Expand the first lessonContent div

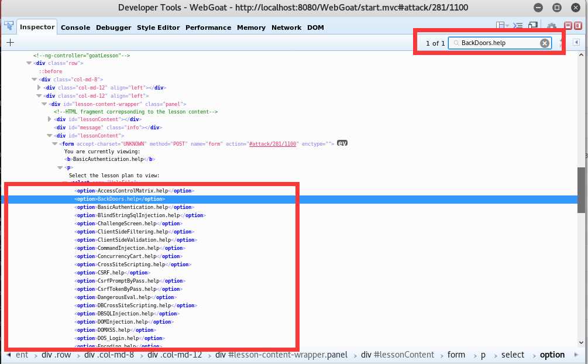(49, 119)
